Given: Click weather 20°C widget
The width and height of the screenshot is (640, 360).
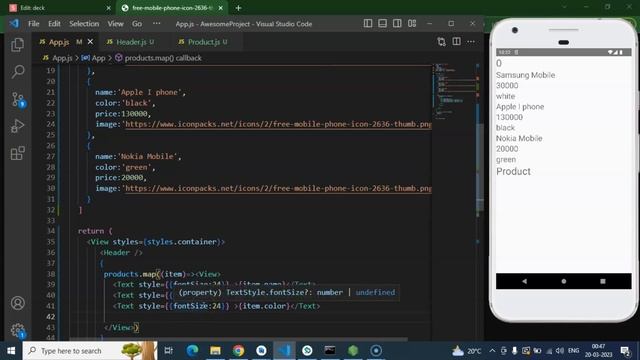Looking at the screenshot, I should pos(466,351).
